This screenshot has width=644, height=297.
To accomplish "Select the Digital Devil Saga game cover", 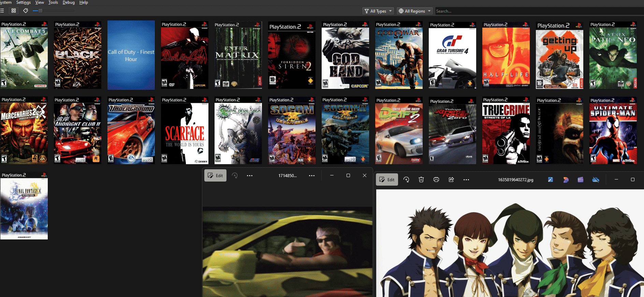I will (x=238, y=130).
